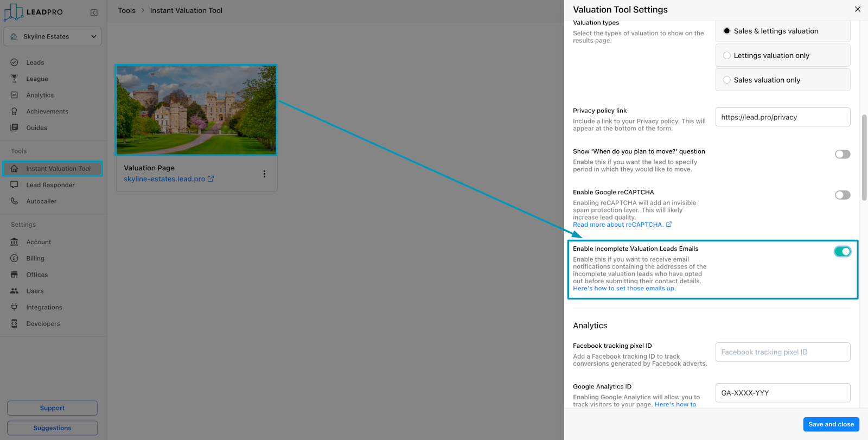
Task: Go to Billing settings page
Action: (x=35, y=258)
